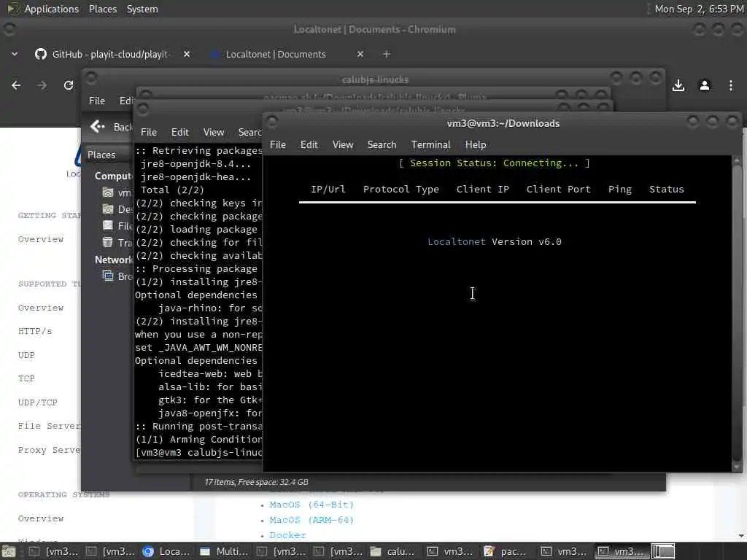
Task: Open a new Chromium tab
Action: click(x=387, y=54)
